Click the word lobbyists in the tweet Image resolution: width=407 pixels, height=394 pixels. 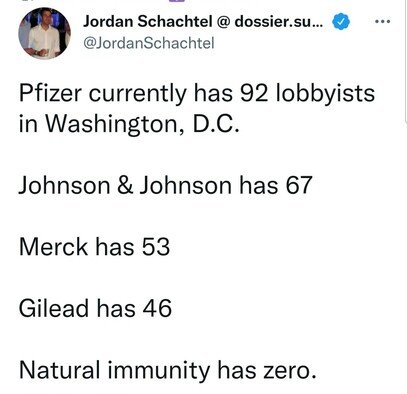[326, 93]
